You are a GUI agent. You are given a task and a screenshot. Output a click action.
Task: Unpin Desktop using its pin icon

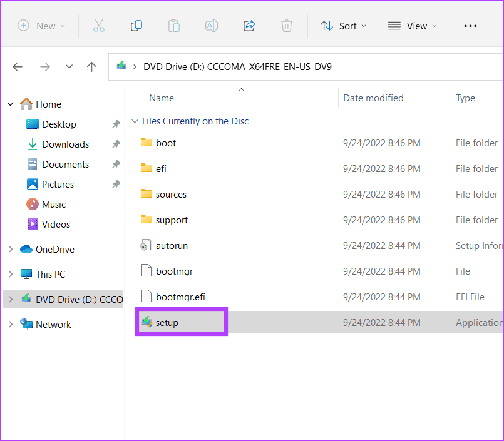pos(116,124)
